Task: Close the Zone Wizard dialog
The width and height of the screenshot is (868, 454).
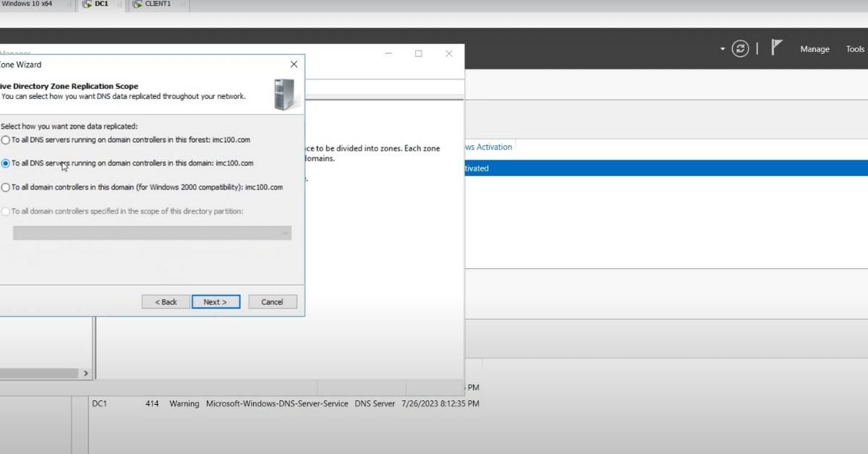Action: (294, 64)
